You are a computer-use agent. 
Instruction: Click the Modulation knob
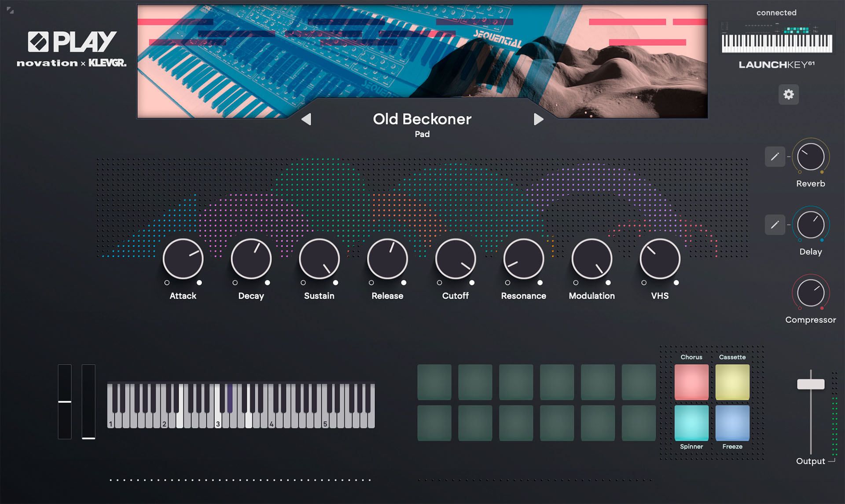[x=592, y=259]
